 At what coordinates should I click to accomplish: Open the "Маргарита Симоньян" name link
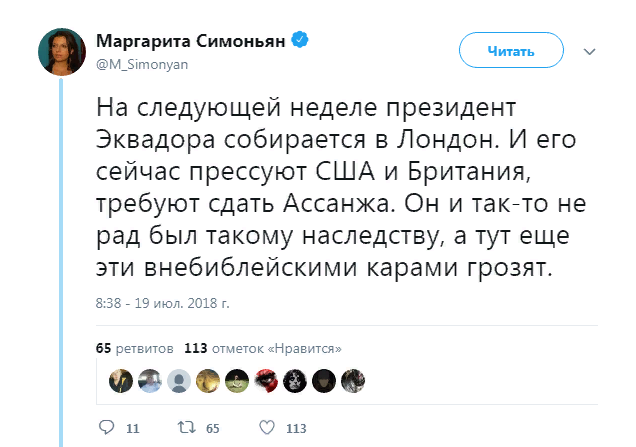pos(191,40)
